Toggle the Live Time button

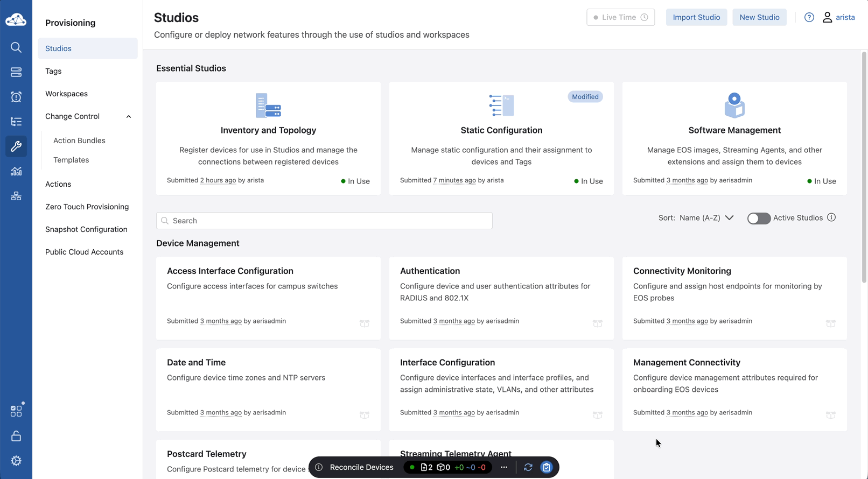pyautogui.click(x=620, y=17)
